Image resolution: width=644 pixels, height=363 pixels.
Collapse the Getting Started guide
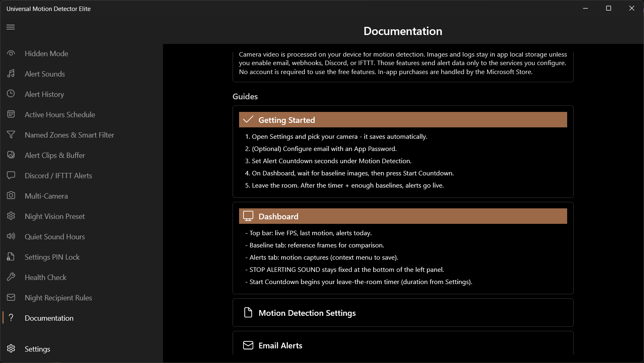click(403, 120)
